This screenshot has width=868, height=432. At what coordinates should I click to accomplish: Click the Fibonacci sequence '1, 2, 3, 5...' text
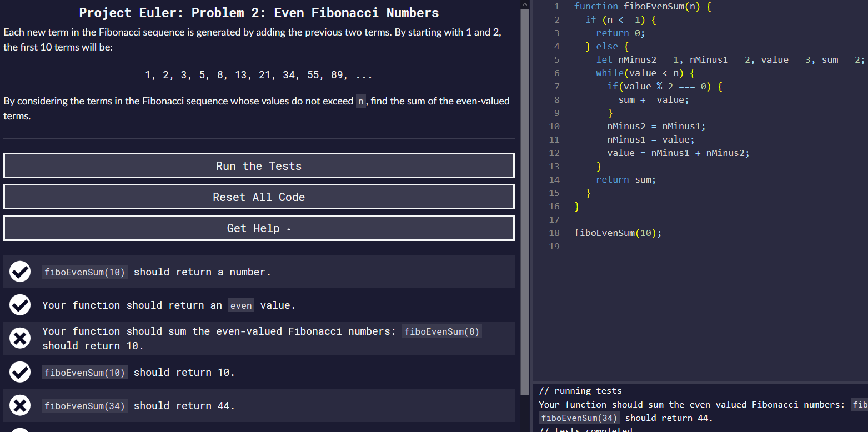tap(259, 74)
